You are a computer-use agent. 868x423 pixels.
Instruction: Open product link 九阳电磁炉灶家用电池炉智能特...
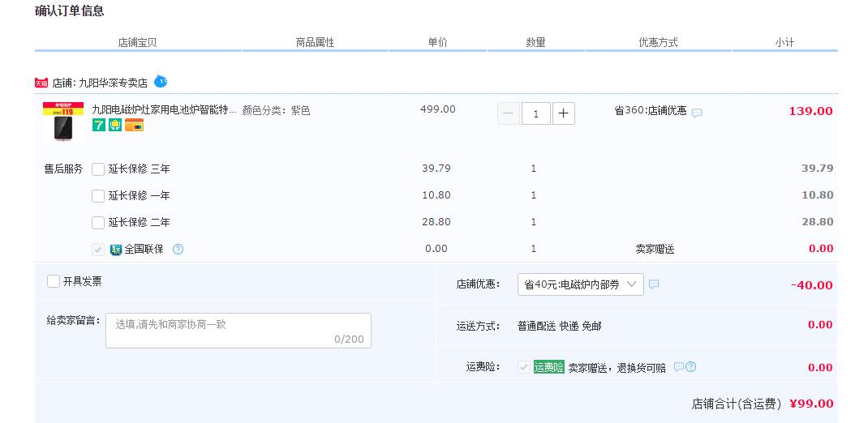pyautogui.click(x=165, y=110)
